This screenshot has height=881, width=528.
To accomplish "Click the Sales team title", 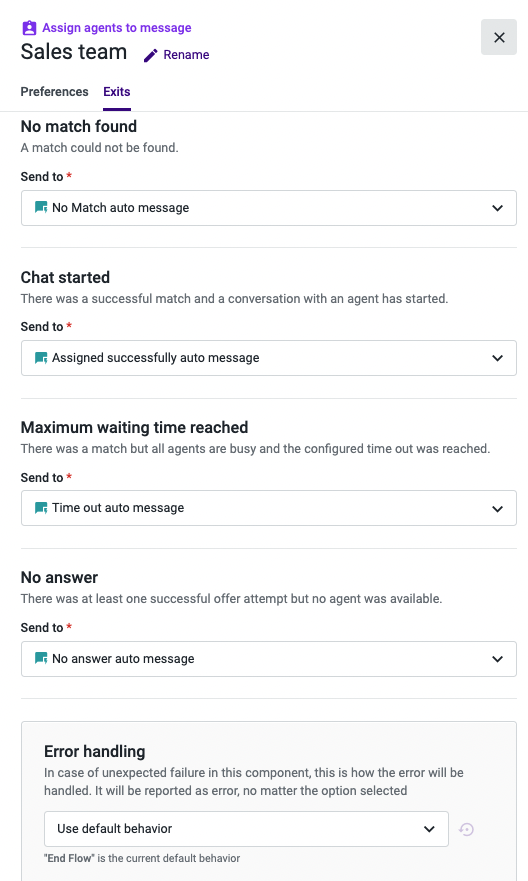I will tap(74, 52).
